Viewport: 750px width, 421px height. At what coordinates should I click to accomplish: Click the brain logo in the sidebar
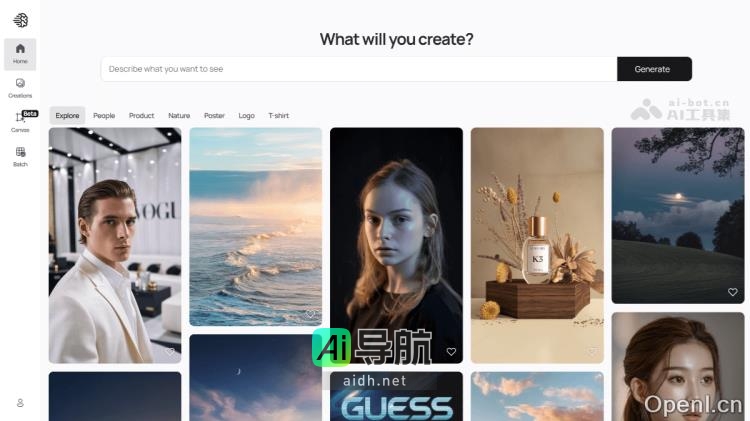pos(21,20)
